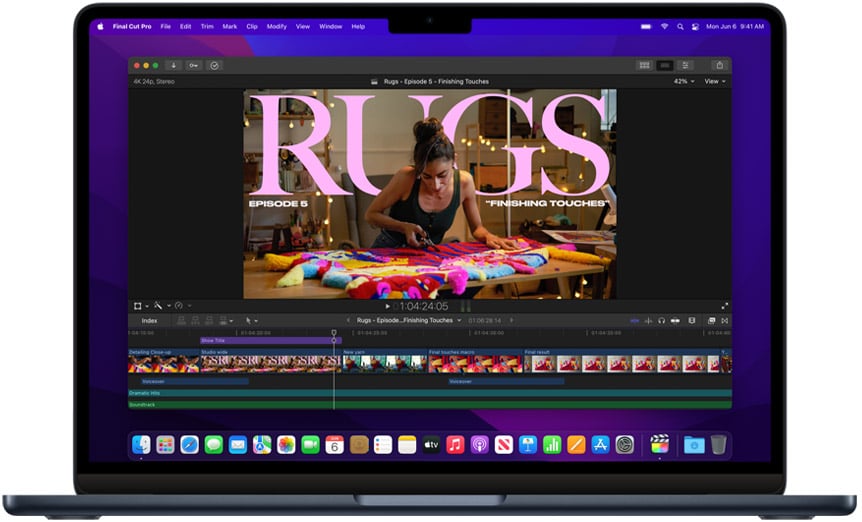Open the Keyword Editor key icon

(x=194, y=65)
